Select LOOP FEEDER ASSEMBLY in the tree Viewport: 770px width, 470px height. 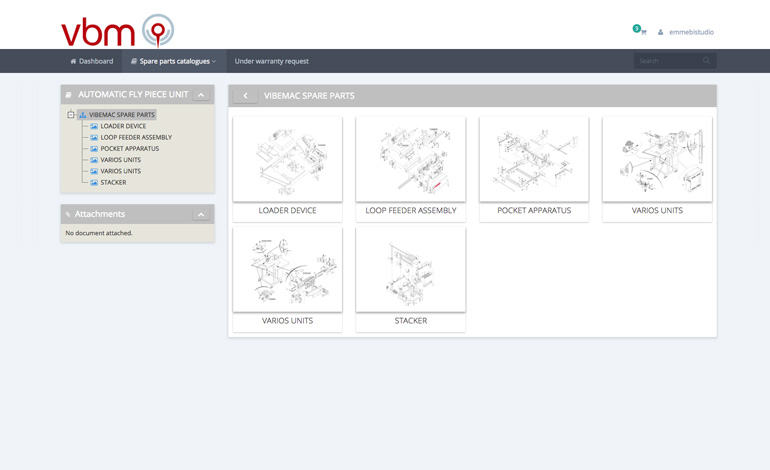click(x=136, y=138)
